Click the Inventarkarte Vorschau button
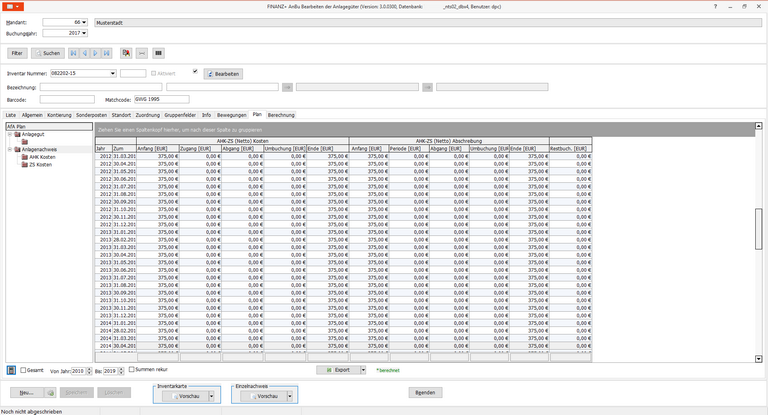Screen dimensions: 768x415 (185, 396)
